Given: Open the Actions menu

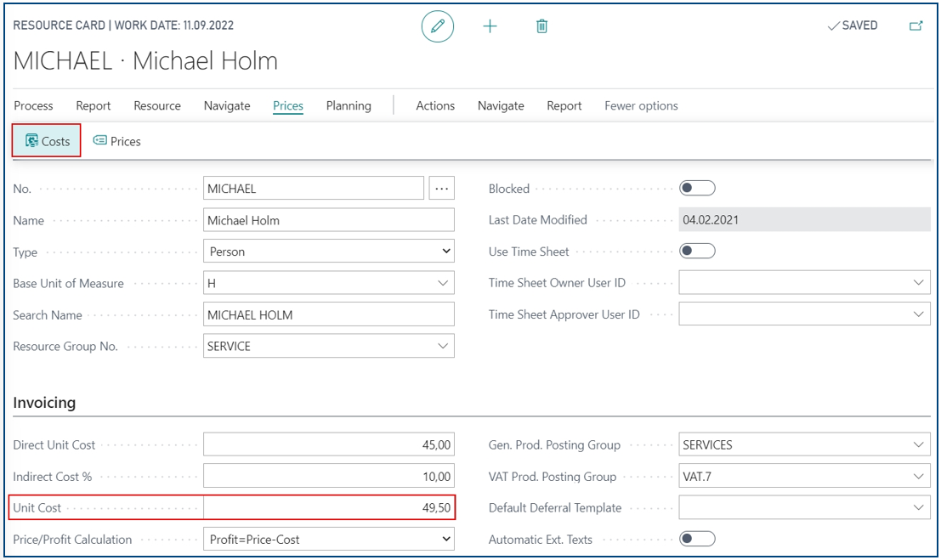Looking at the screenshot, I should [435, 105].
